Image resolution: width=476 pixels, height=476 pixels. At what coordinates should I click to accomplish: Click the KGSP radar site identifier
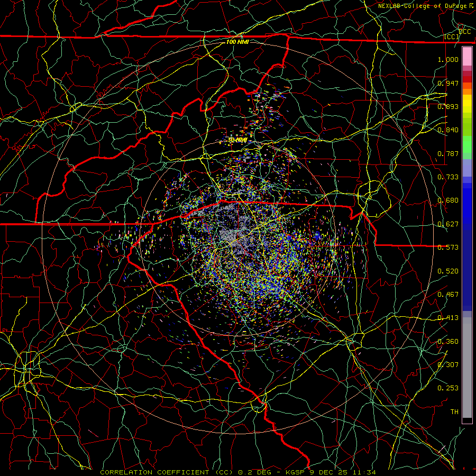tap(296, 472)
